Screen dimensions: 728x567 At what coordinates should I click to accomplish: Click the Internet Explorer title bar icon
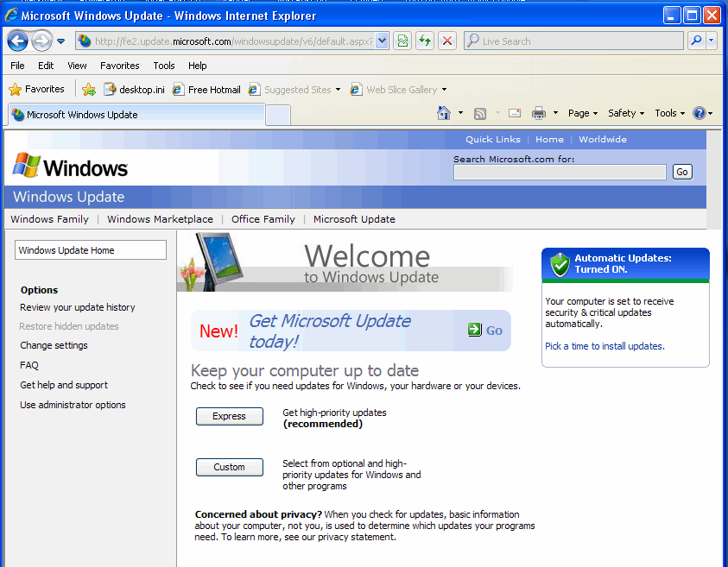point(11,16)
